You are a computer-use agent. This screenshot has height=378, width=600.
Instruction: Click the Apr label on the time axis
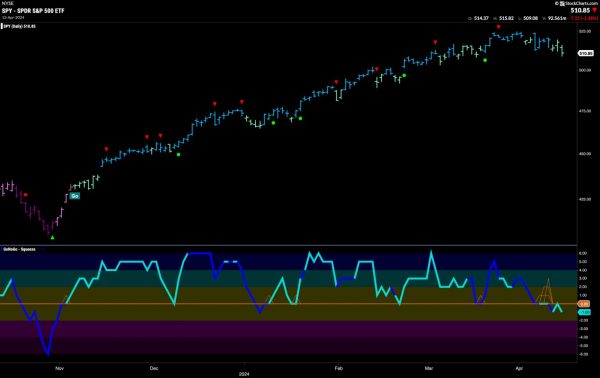(x=519, y=368)
